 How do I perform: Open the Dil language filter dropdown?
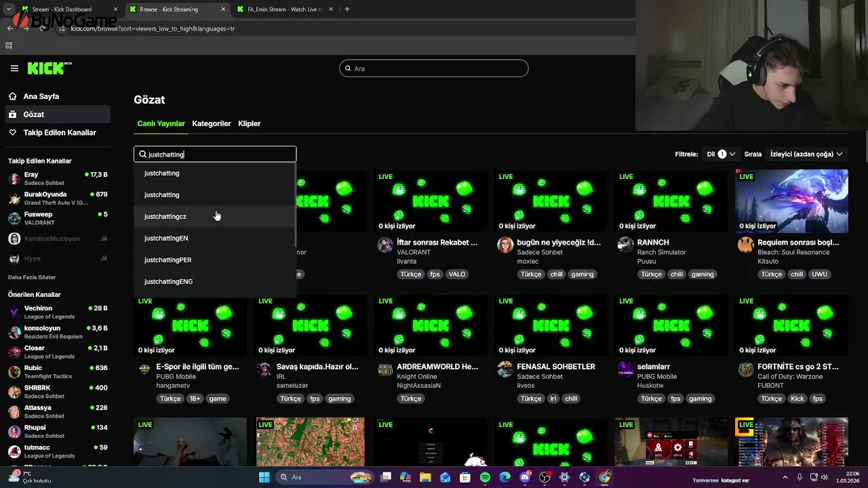point(721,155)
